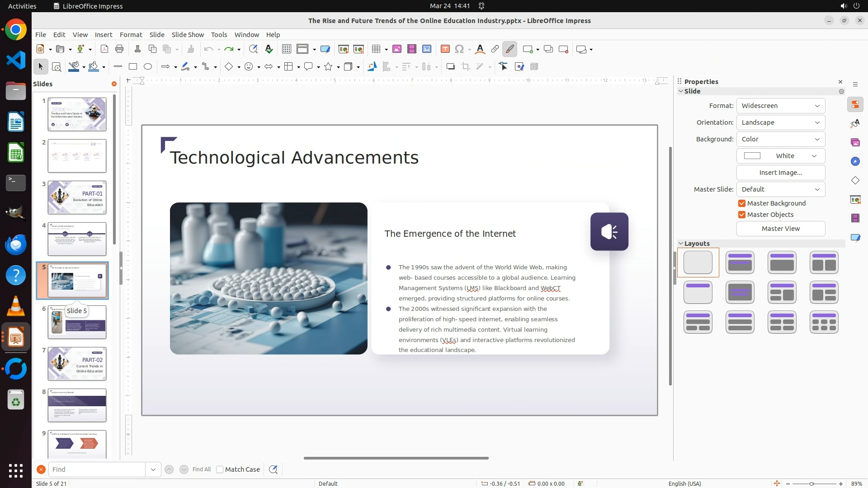Viewport: 868px width, 488px height.
Task: Expand the Orientation Landscape dropdown
Action: tap(780, 122)
